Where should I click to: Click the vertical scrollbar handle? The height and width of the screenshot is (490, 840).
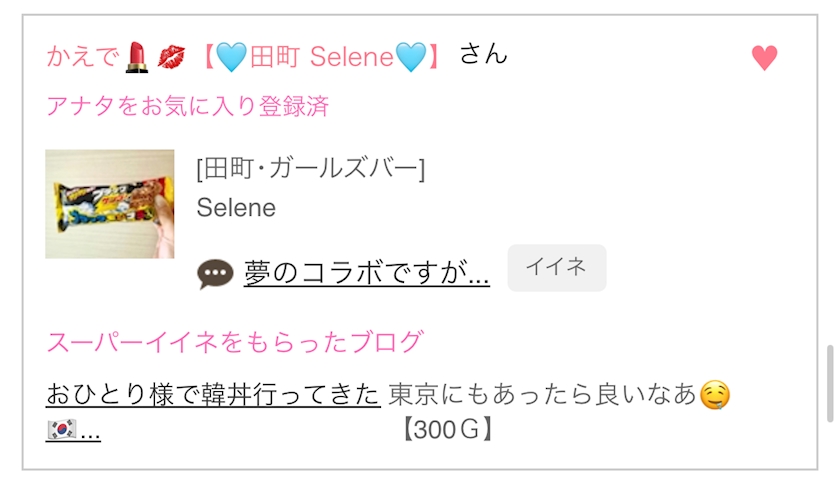[x=828, y=383]
